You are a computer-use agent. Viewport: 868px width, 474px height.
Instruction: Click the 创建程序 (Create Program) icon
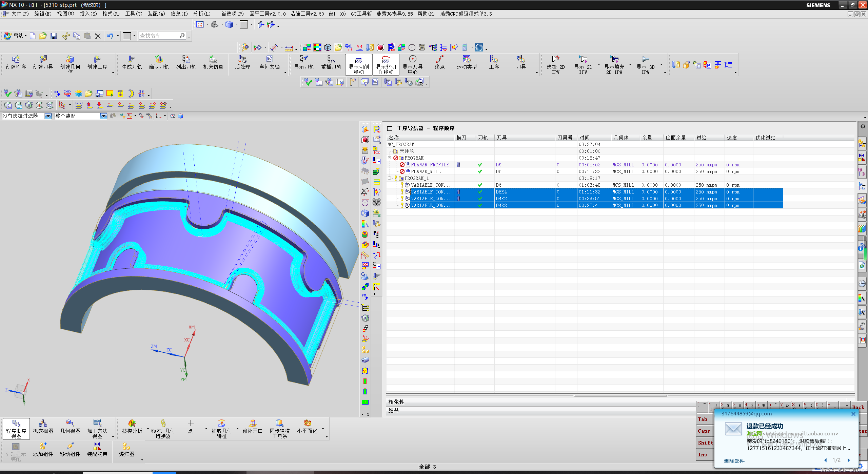(x=16, y=63)
